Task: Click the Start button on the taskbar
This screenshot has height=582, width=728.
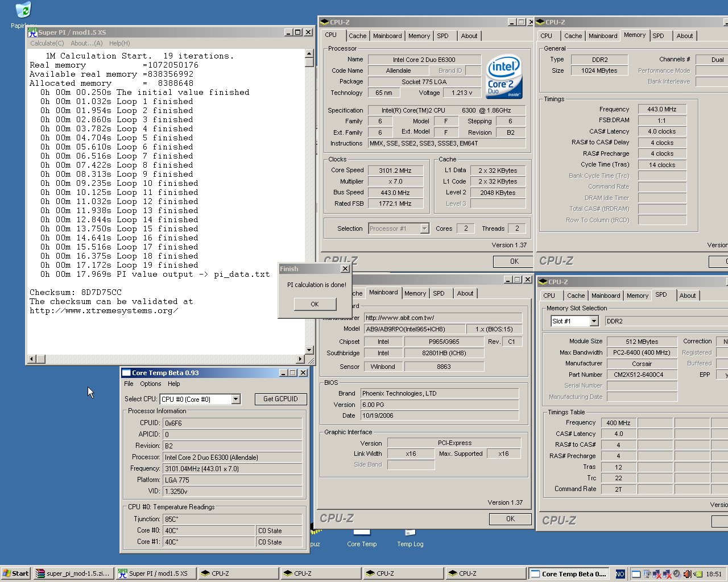Action: tap(15, 573)
